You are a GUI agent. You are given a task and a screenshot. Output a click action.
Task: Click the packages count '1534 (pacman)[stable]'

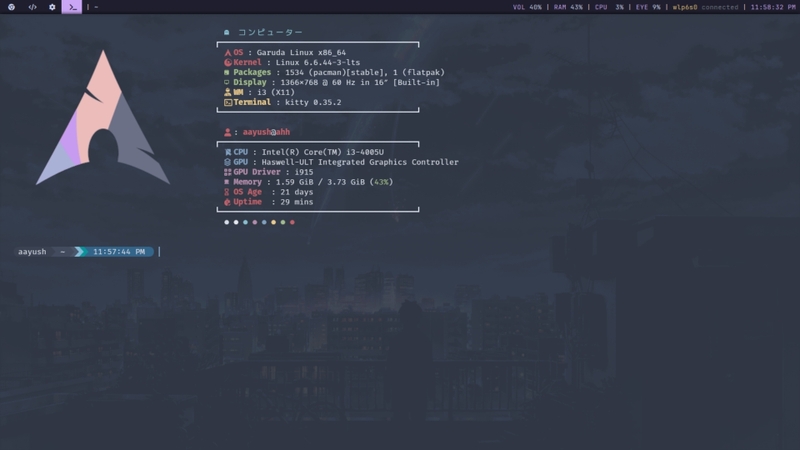click(x=334, y=72)
